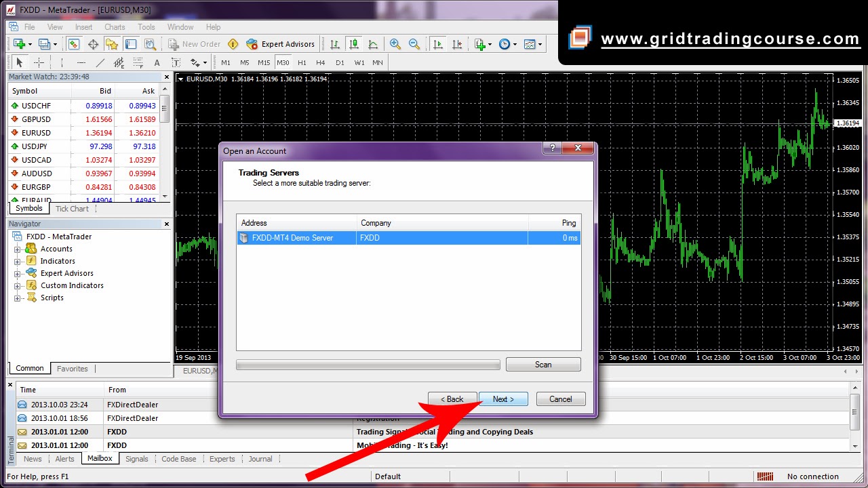
Task: Click the Back button in dialog
Action: tap(452, 399)
